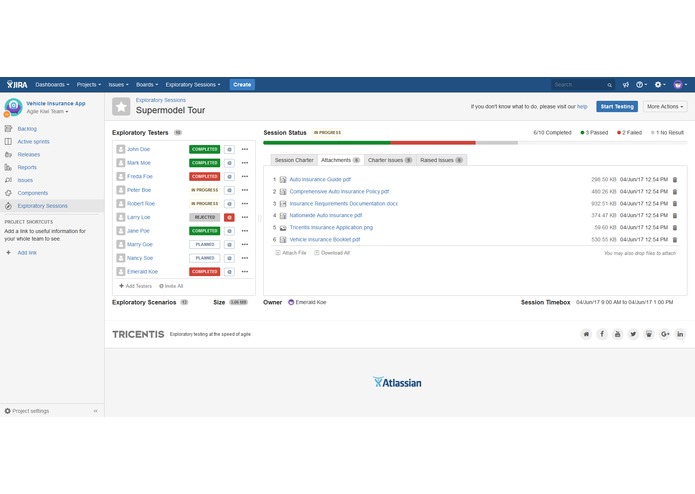Click the Add link plus icon
The image size is (695, 494).
(x=8, y=253)
